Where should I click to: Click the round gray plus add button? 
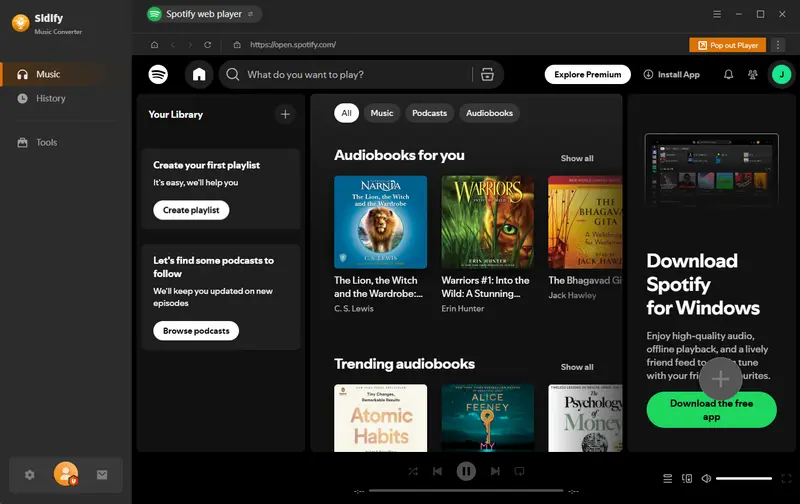(x=720, y=379)
